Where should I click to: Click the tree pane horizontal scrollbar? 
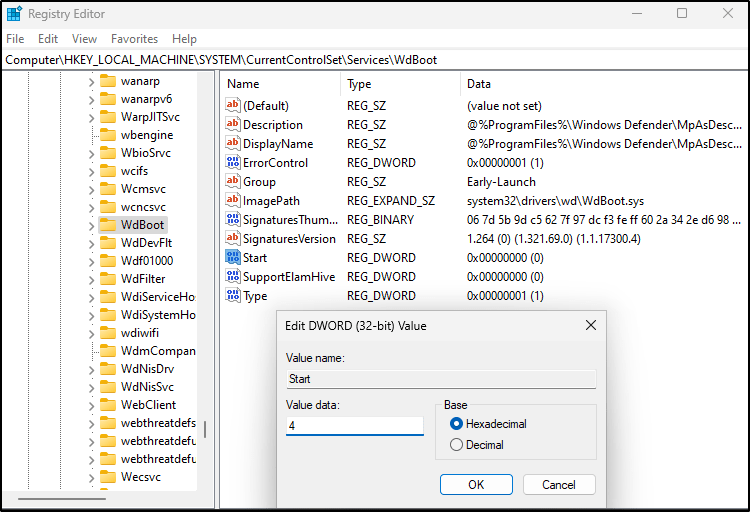pos(62,498)
